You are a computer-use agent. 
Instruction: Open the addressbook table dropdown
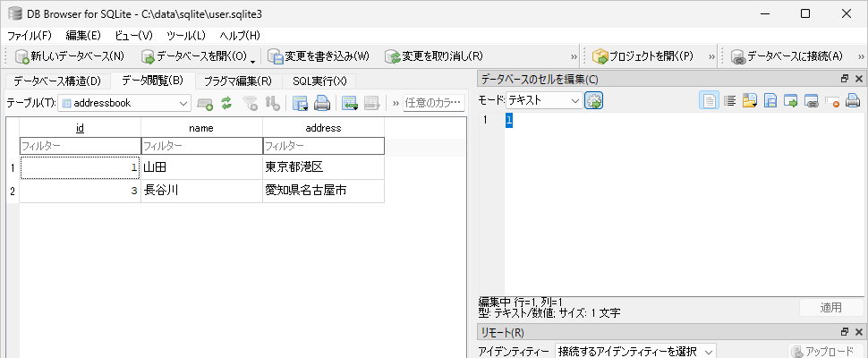pyautogui.click(x=124, y=103)
